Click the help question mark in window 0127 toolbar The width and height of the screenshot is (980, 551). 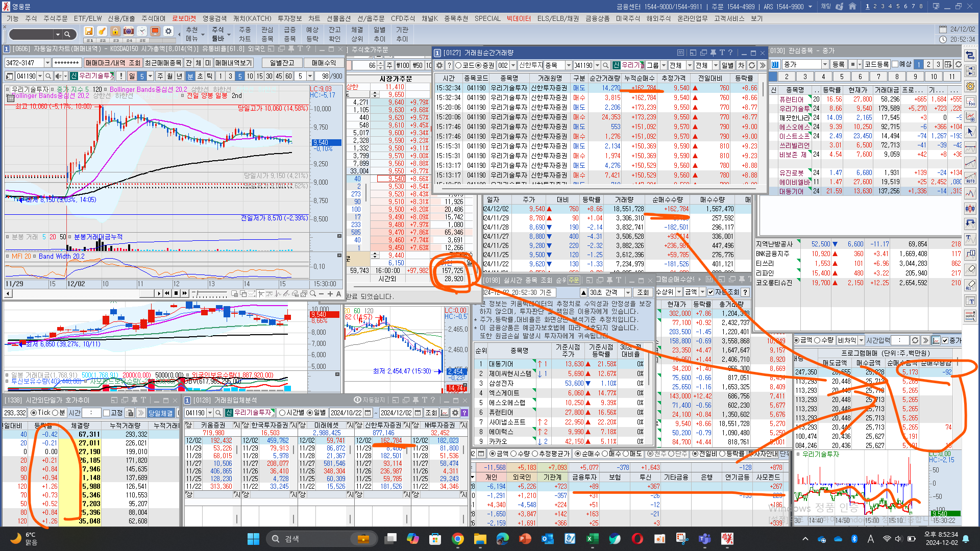449,65
